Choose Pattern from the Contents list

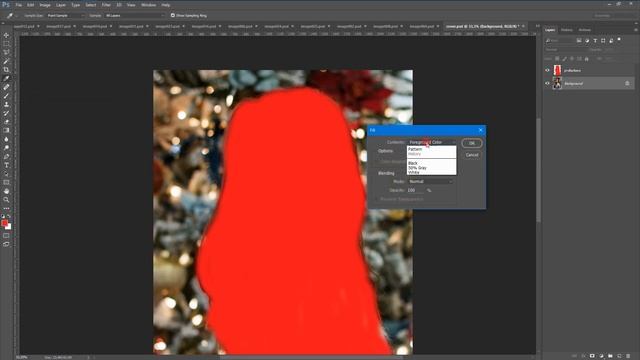tap(415, 149)
